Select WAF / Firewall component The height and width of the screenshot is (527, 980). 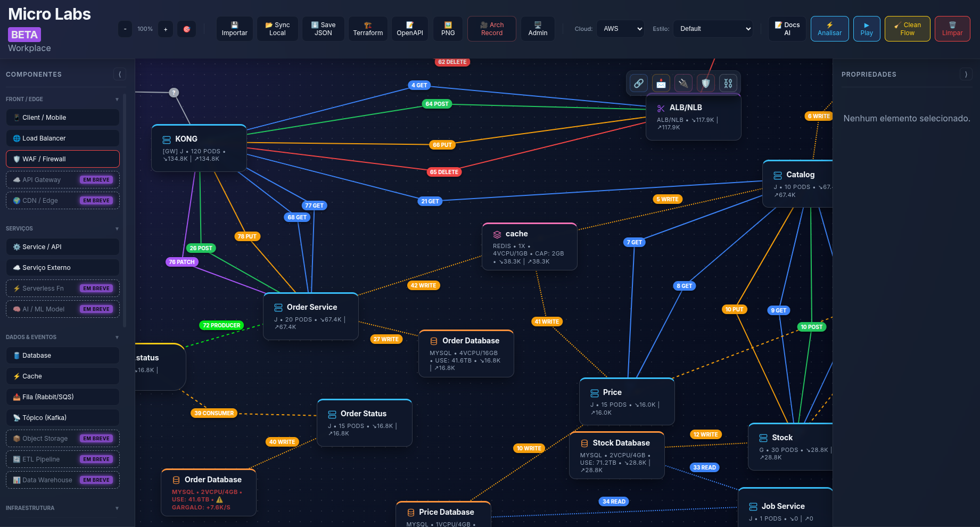tap(63, 159)
